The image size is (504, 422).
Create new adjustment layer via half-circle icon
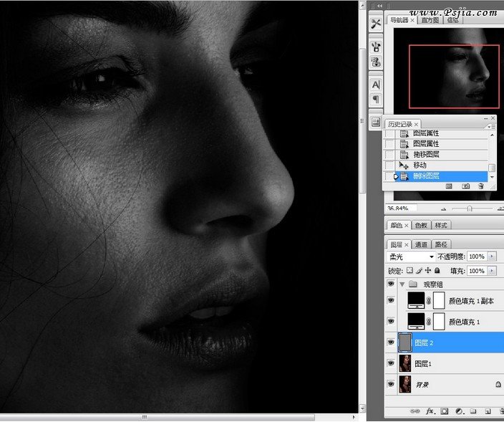point(458,412)
